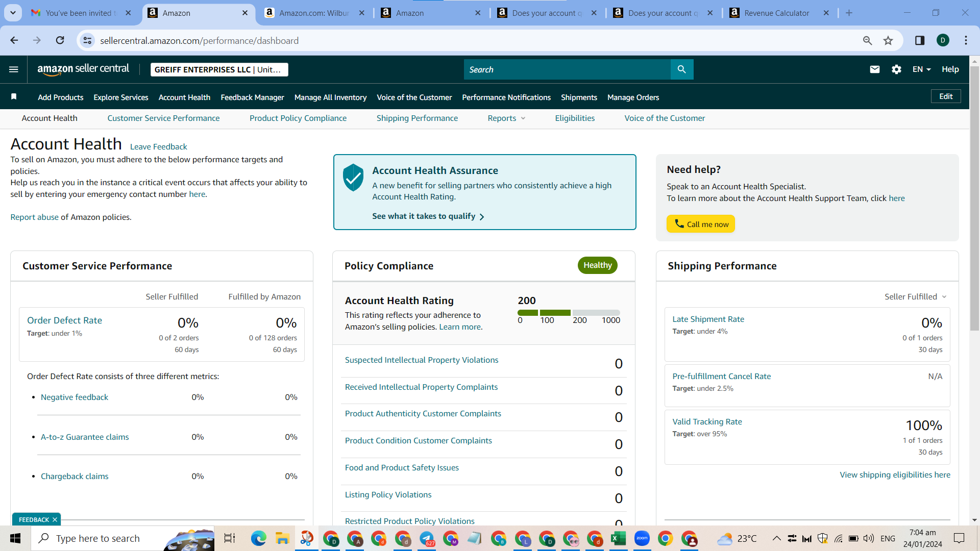This screenshot has height=551, width=980.
Task: Click the Call me now button
Action: 701,224
